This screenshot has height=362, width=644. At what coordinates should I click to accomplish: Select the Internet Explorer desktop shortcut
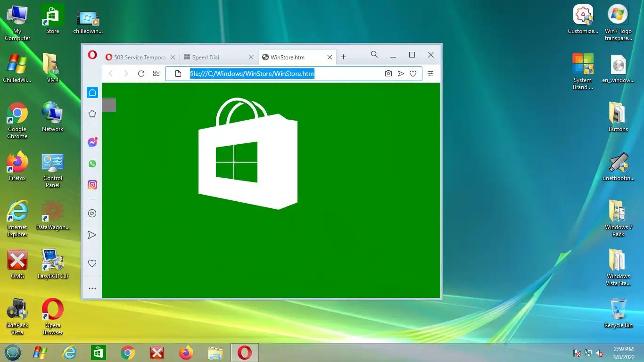(x=17, y=219)
